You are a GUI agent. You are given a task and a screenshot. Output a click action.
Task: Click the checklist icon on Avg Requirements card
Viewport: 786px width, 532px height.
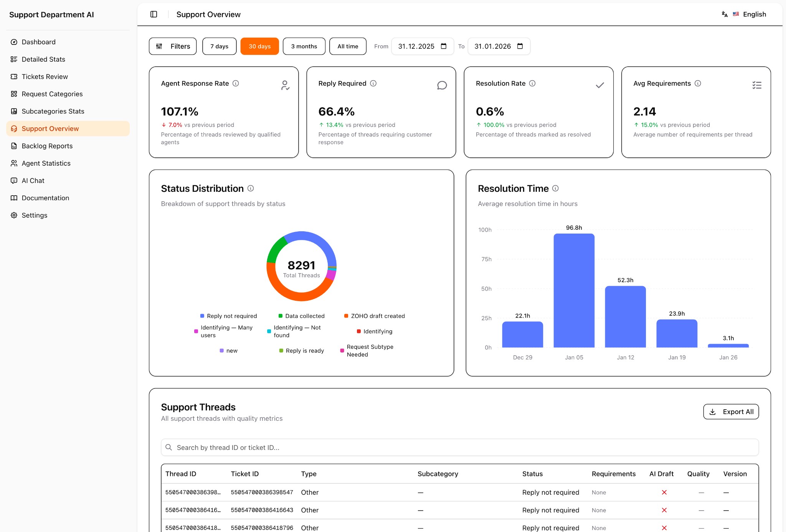(x=756, y=85)
